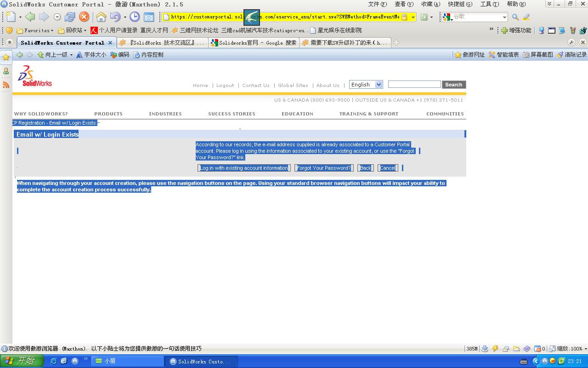
Task: Open the history clock icon
Action: point(135,17)
